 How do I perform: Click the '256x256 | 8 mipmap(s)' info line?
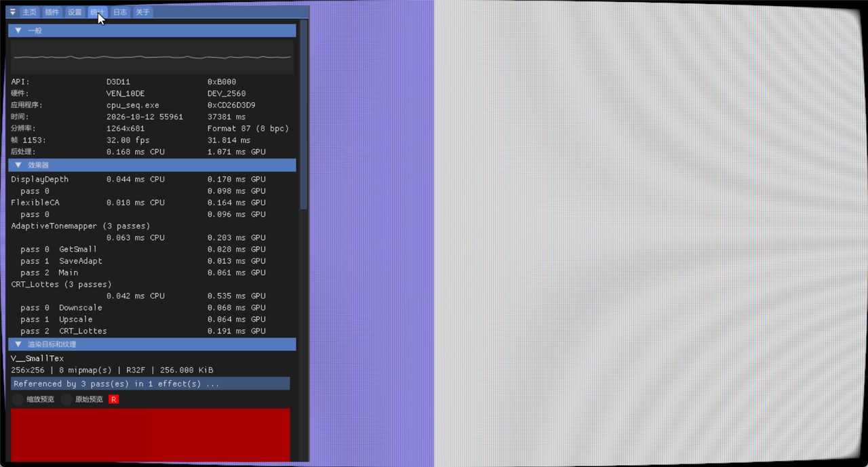coord(112,370)
